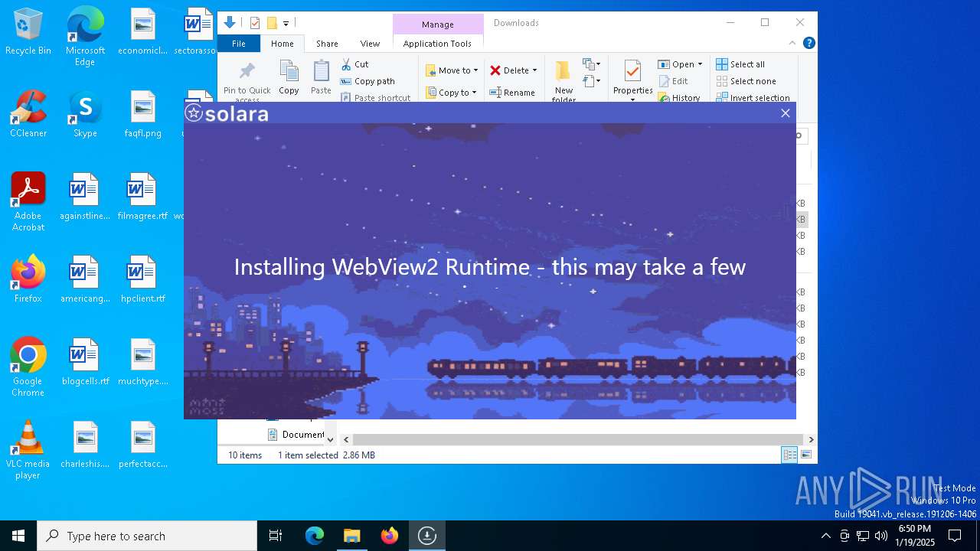This screenshot has height=551, width=980.
Task: Click the Copy button in File Explorer ribbon
Action: coord(289,77)
